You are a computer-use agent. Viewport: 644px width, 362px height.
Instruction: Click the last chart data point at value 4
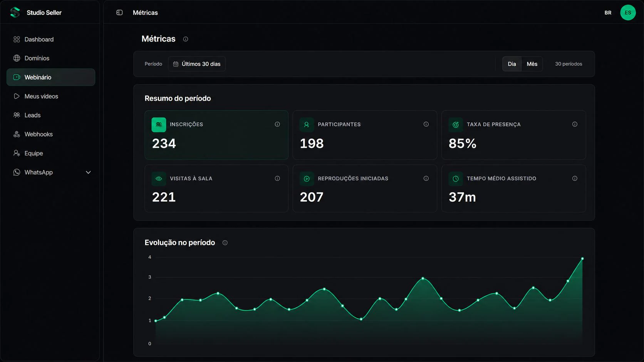[582, 259]
